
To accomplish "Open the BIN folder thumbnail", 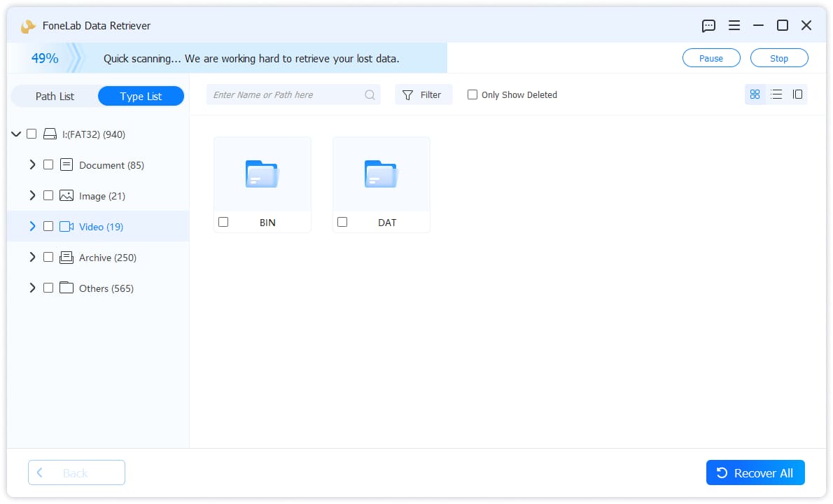I will point(262,174).
